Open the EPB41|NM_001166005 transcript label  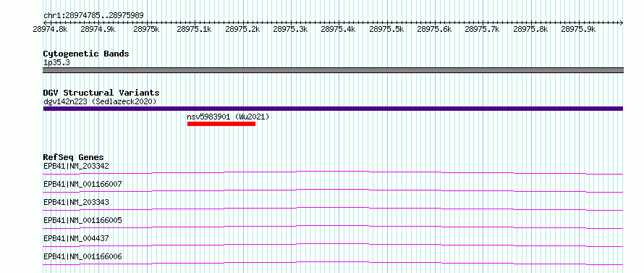(x=82, y=220)
